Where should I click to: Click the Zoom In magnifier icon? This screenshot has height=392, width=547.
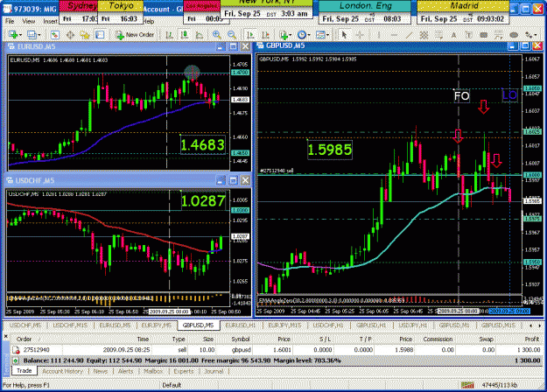click(x=217, y=34)
